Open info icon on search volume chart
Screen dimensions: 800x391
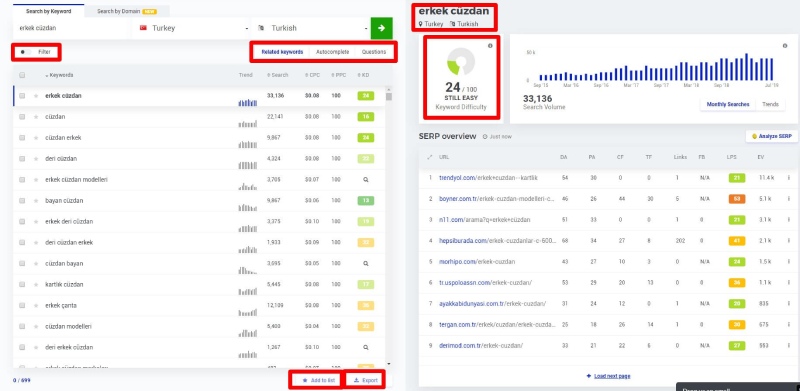pyautogui.click(x=785, y=46)
